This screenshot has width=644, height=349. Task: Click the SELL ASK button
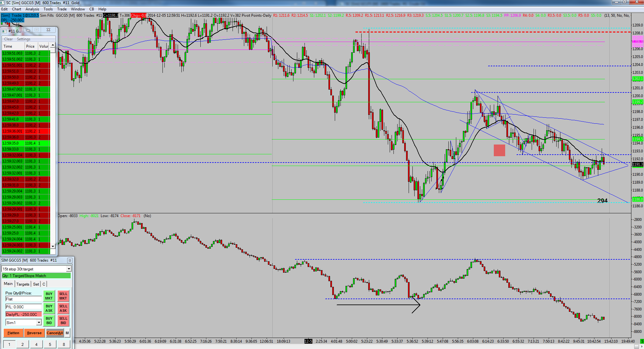click(63, 308)
